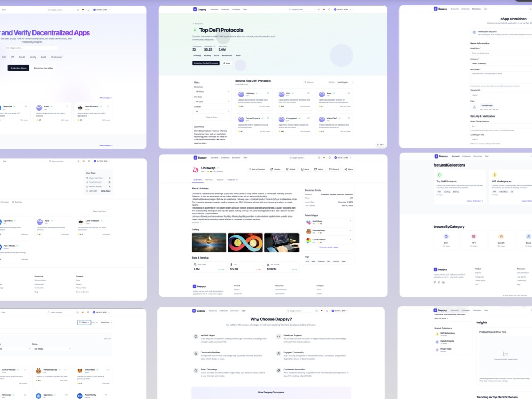
Task: Click Community Reviews star icon in Why Choose Dappsy
Action: click(196, 354)
